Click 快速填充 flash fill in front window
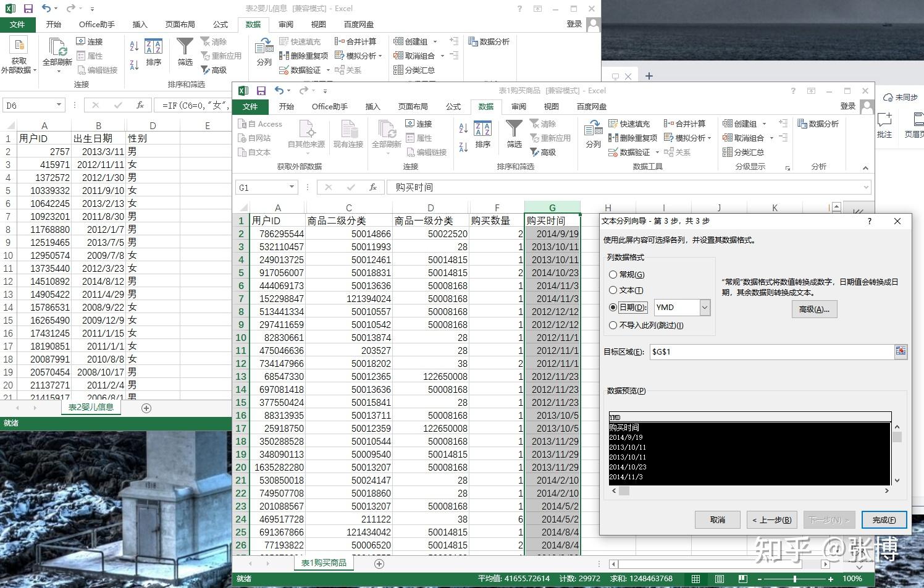The image size is (924, 588). click(x=629, y=124)
